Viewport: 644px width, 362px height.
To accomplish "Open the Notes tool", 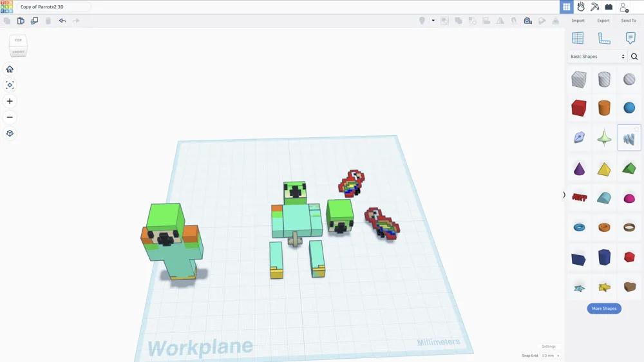I will 630,38.
